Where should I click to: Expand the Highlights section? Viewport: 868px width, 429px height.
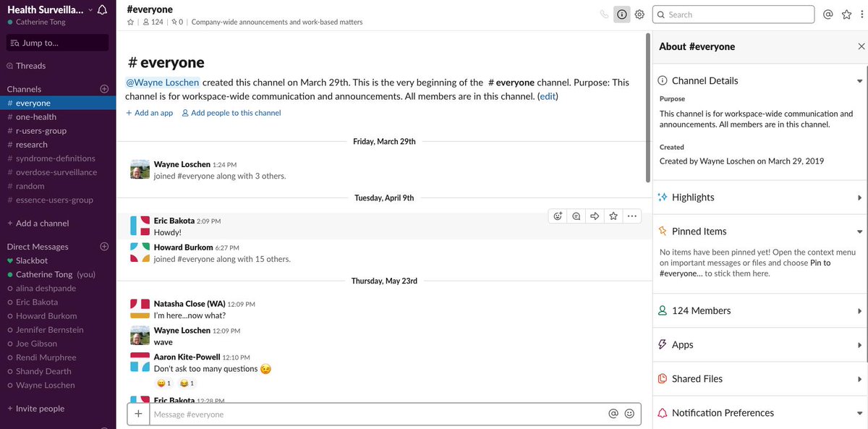click(x=859, y=197)
